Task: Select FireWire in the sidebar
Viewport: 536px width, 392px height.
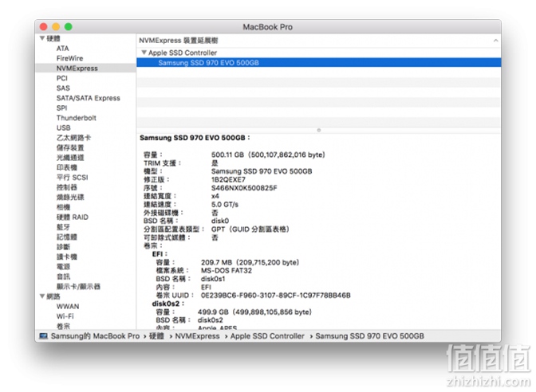Action: [69, 58]
